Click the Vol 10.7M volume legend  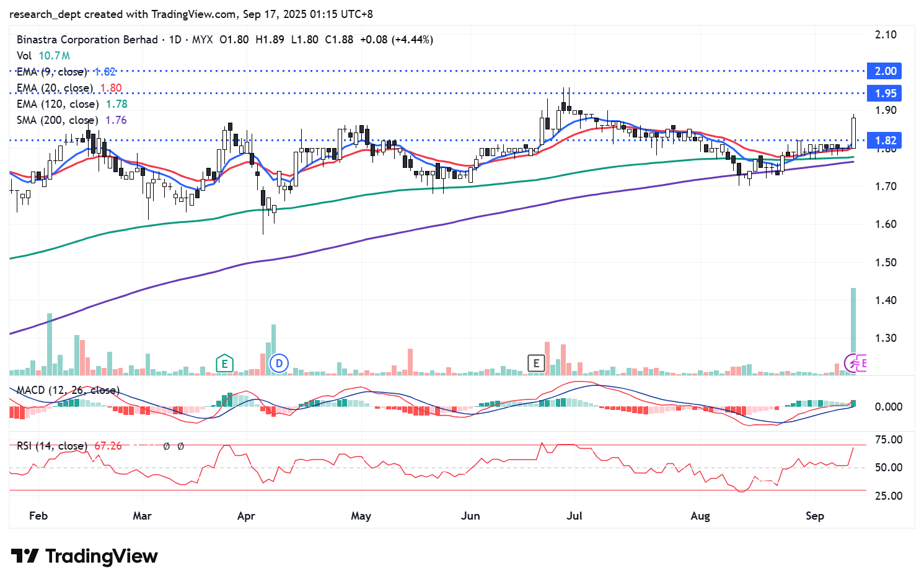43,56
